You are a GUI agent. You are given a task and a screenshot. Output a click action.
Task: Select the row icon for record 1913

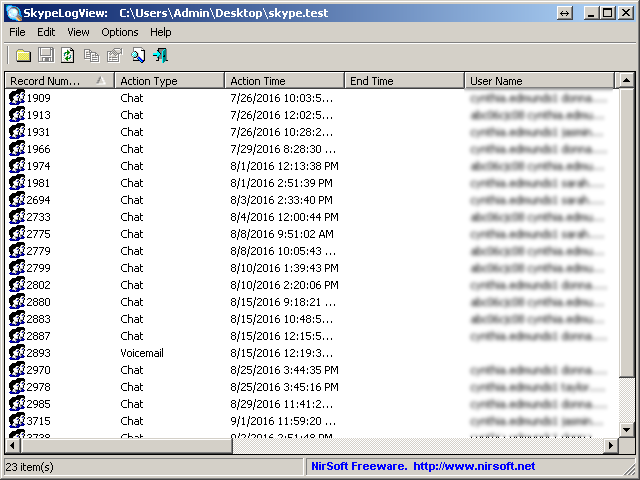(x=17, y=115)
